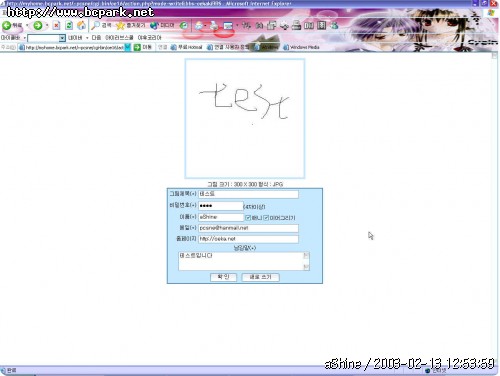Expand the Edit button dropdown arrow
The height and width of the screenshot is (376, 500).
click(x=237, y=25)
